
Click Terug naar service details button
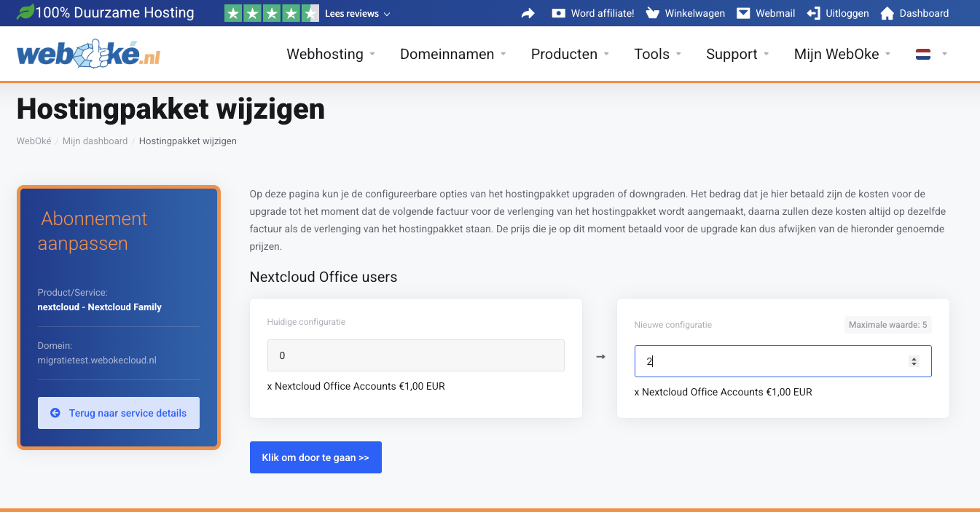pos(119,413)
